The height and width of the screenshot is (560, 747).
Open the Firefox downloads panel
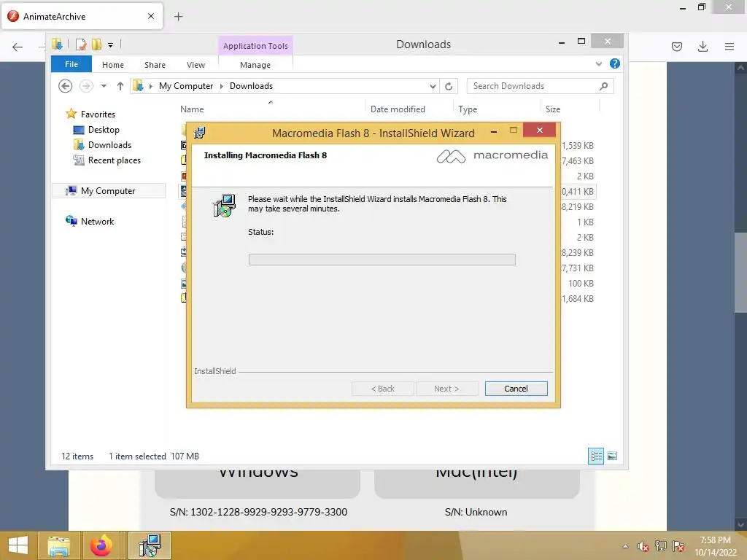pyautogui.click(x=703, y=47)
